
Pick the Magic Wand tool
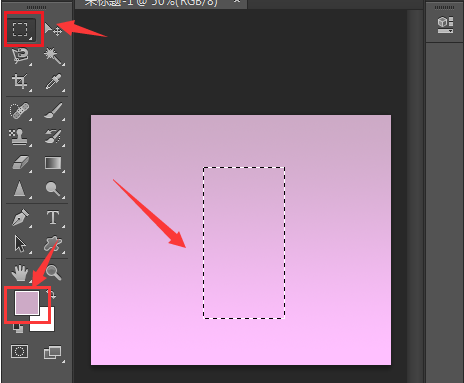point(53,56)
